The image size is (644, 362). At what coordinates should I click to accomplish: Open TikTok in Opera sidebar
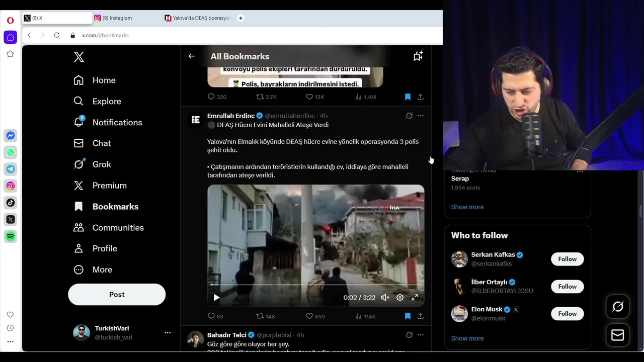[x=10, y=203]
